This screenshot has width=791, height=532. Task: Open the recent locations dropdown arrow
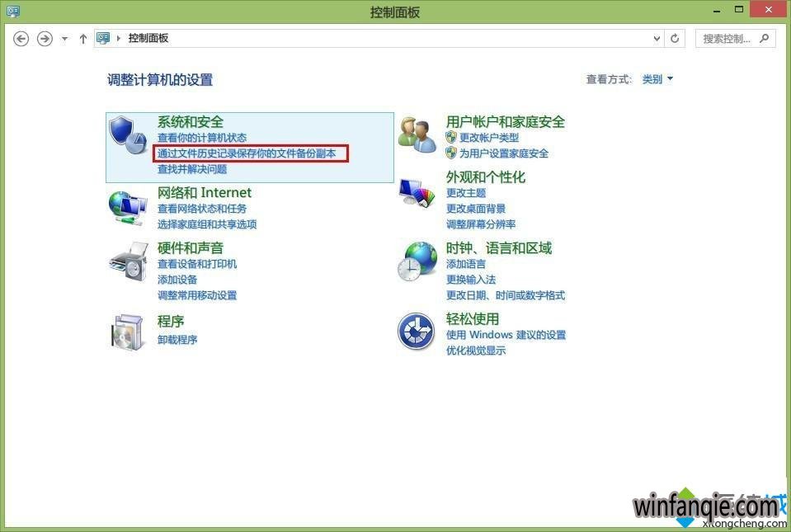coord(64,38)
